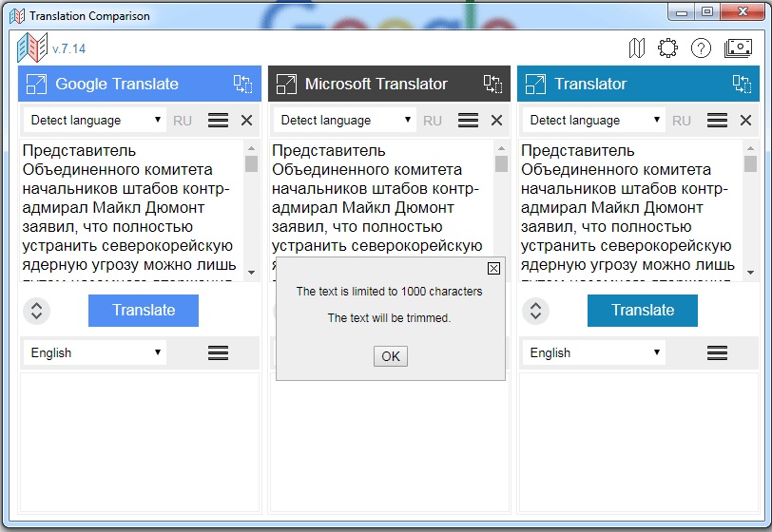This screenshot has height=532, width=772.
Task: Click the Translate button under Google Translate
Action: tap(144, 311)
